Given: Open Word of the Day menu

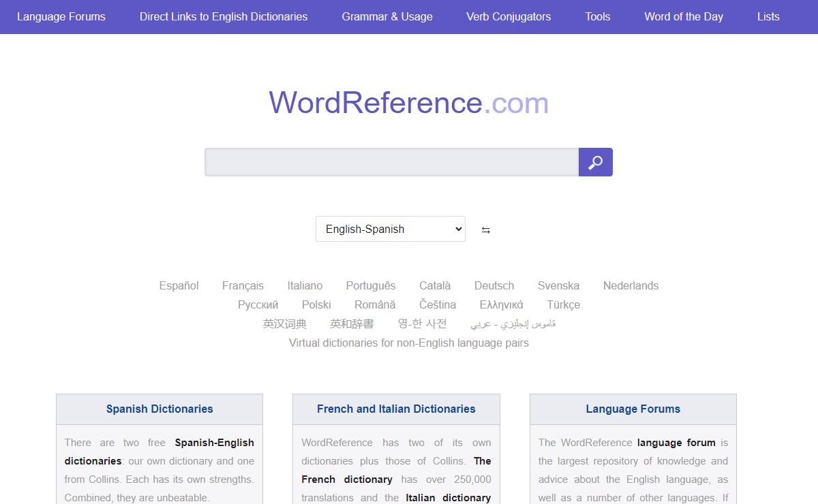Looking at the screenshot, I should (x=684, y=16).
